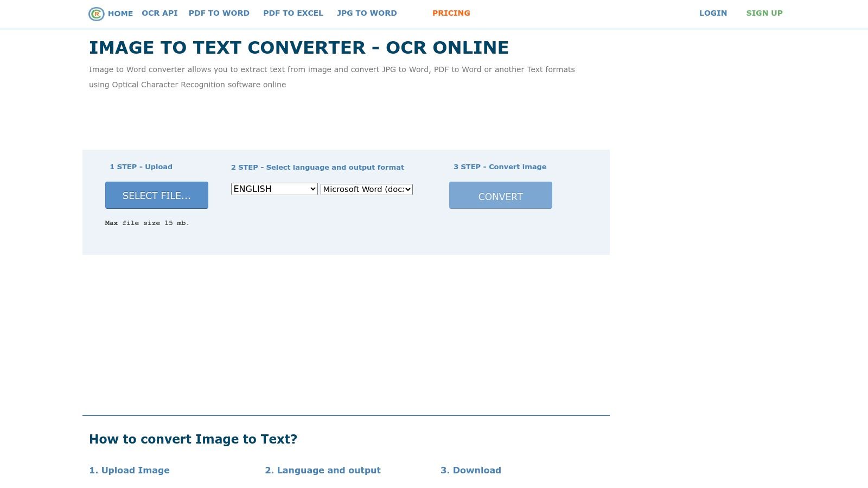Click the IMAGE TO TEXT CONVERTER title
The width and height of the screenshot is (868, 488).
coord(299,48)
